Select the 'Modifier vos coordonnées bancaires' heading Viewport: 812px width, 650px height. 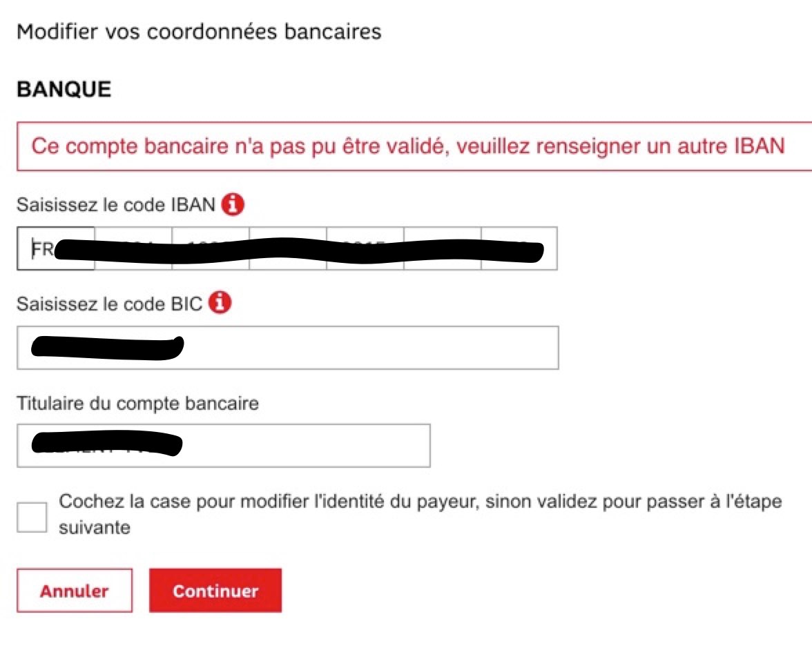click(x=200, y=31)
